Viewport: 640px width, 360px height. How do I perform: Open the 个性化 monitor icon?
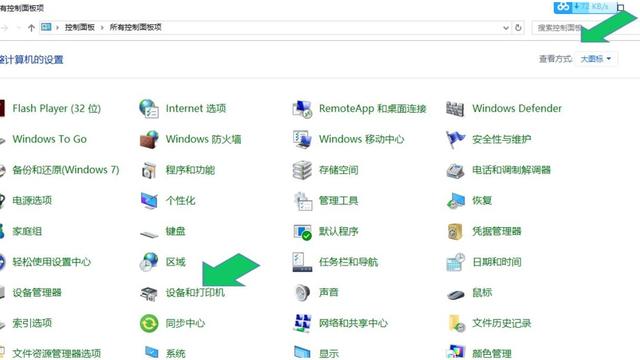point(149,200)
